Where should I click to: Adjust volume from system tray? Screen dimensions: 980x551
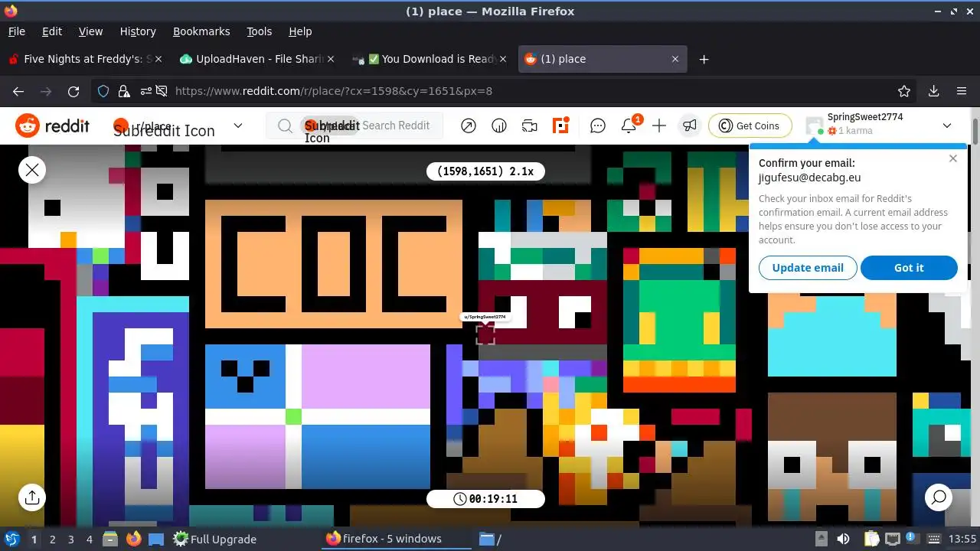pos(843,539)
